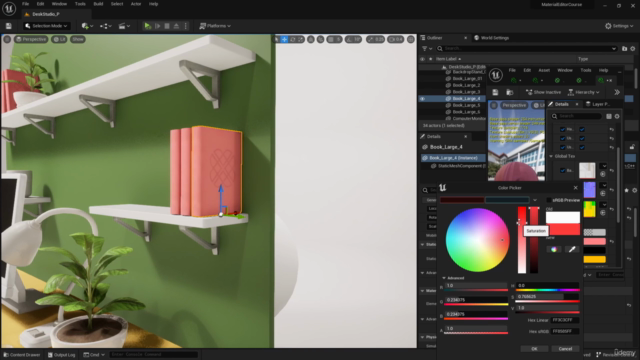Click the eyedropper in Color Picker
Image resolution: width=640 pixels, height=360 pixels.
572,249
